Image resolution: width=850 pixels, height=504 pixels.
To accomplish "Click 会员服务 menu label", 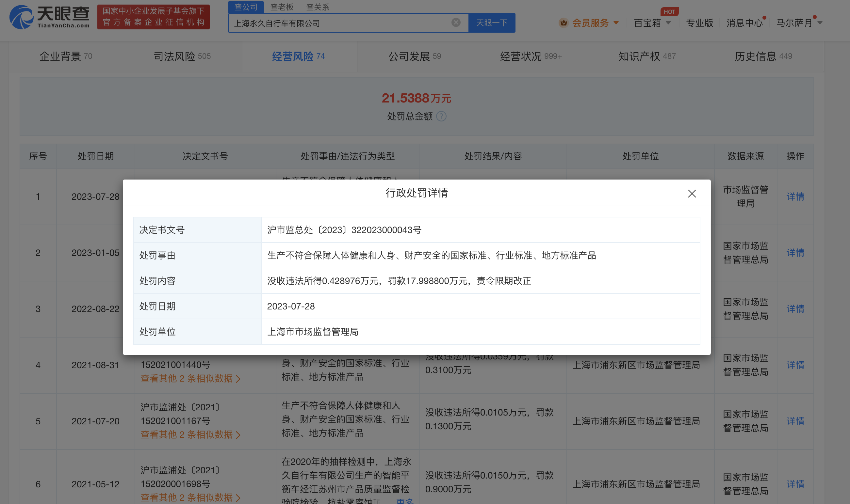I will coord(590,23).
